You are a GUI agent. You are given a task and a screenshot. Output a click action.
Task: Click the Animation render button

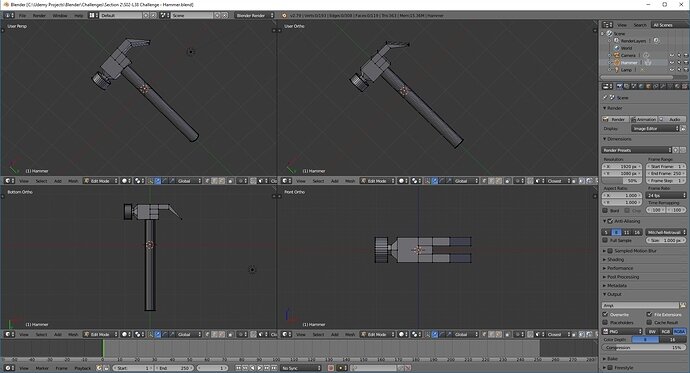643,119
